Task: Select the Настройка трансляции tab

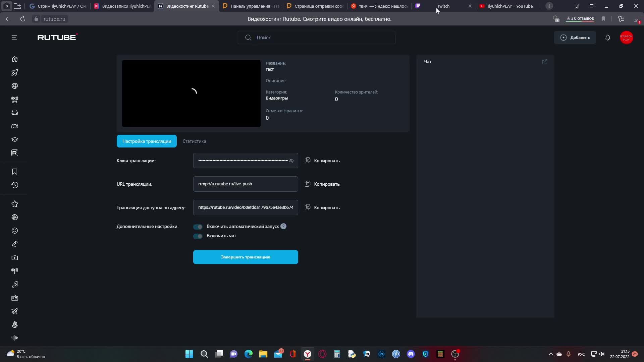Action: [147, 141]
